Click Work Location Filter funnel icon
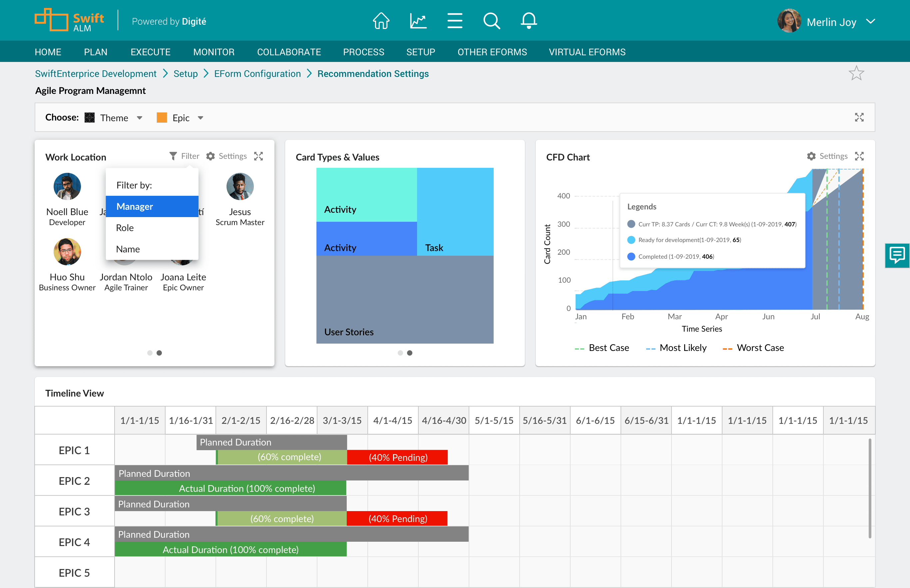 click(x=173, y=156)
